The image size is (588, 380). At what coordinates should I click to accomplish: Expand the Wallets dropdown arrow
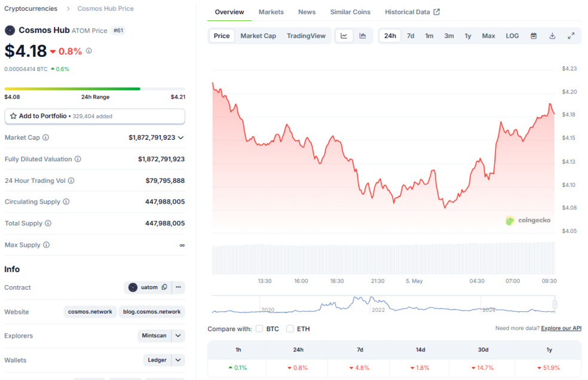click(x=178, y=360)
